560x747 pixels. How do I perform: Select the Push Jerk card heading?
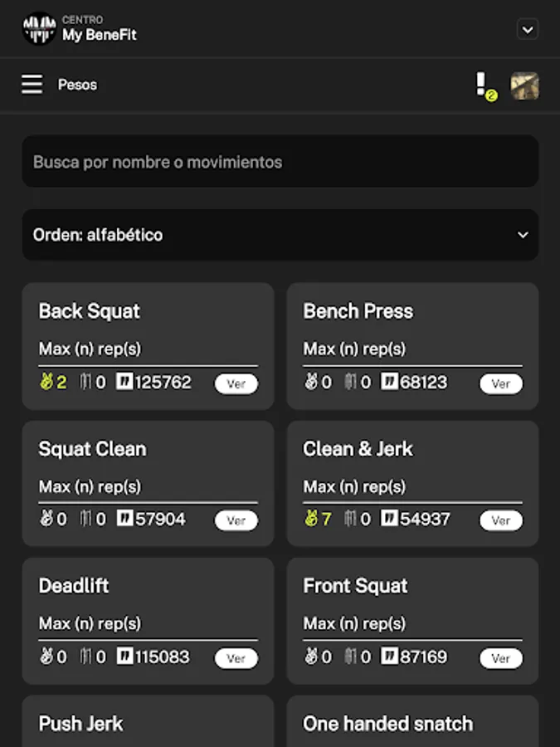[x=80, y=724]
